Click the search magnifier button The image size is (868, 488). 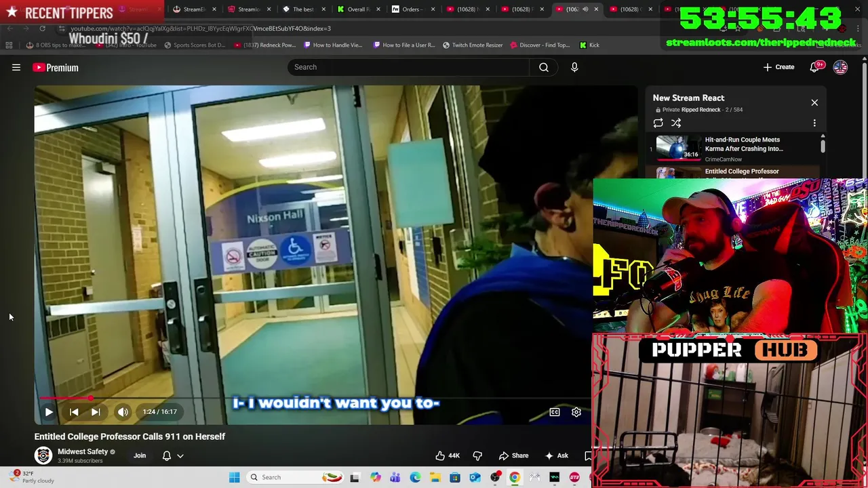[x=544, y=67]
